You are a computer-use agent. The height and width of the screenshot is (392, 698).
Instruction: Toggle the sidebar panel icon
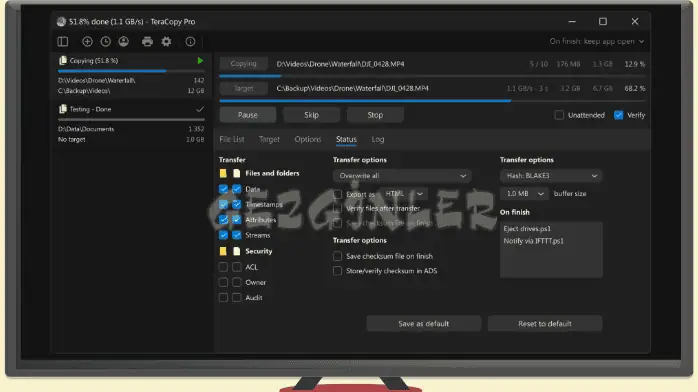63,41
